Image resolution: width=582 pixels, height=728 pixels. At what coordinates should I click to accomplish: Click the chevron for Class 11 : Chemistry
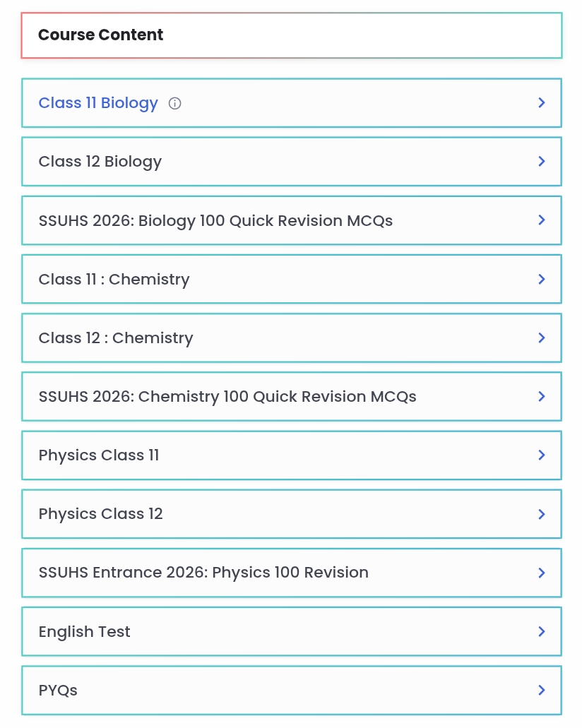[x=542, y=279]
